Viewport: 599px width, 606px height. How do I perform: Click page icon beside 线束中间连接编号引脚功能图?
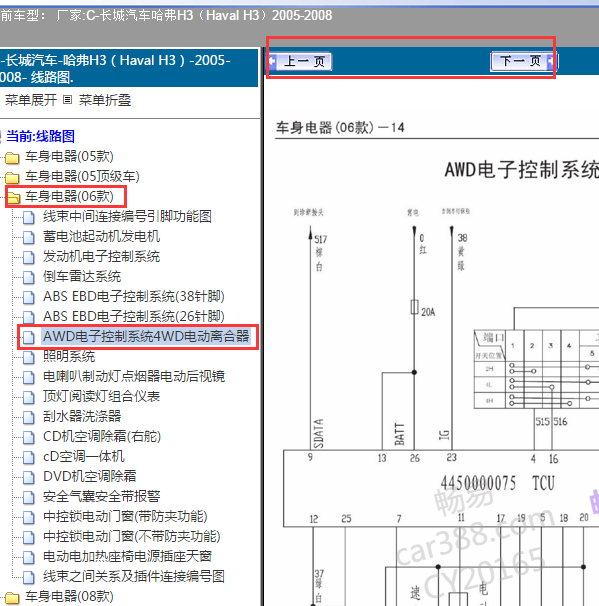pos(29,218)
